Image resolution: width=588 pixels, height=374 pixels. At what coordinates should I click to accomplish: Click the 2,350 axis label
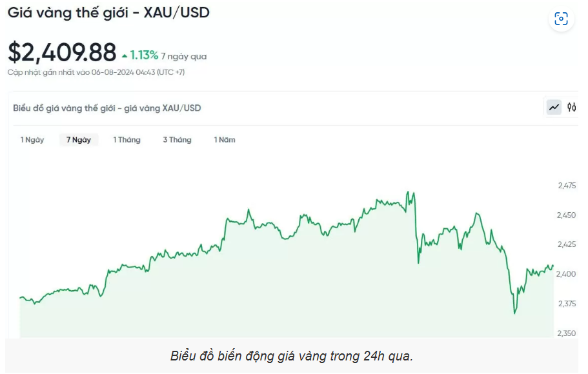coord(566,333)
